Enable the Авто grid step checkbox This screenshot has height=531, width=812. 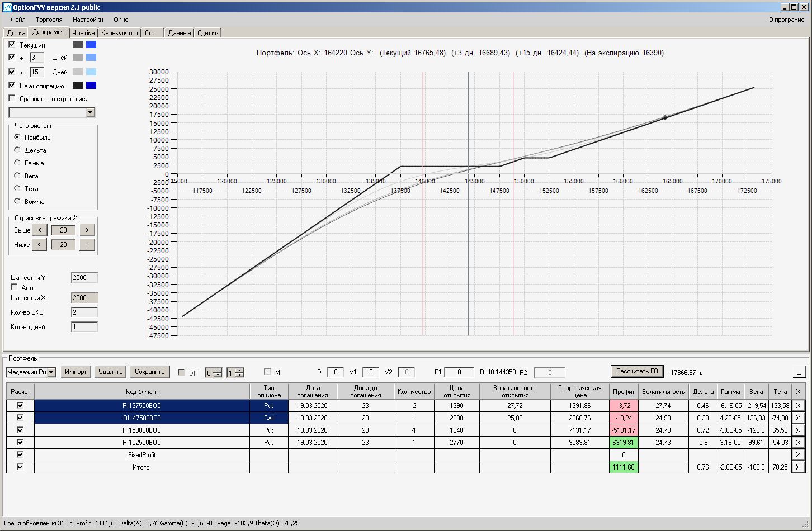(14, 287)
